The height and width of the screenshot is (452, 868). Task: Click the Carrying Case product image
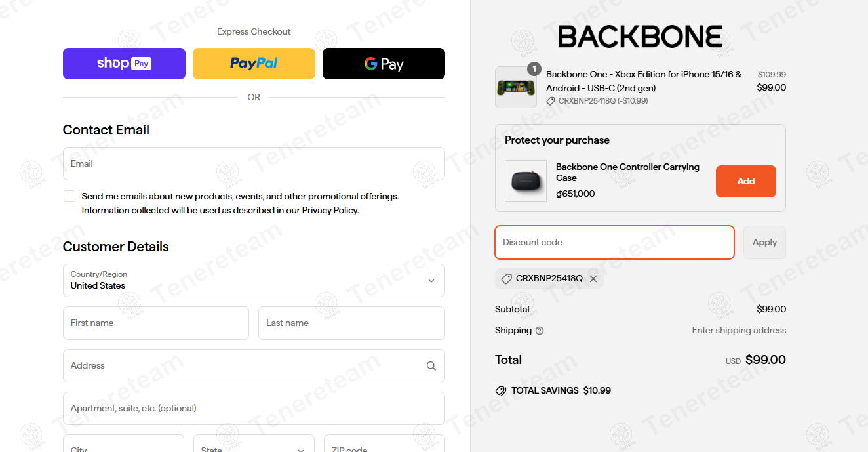coord(526,181)
